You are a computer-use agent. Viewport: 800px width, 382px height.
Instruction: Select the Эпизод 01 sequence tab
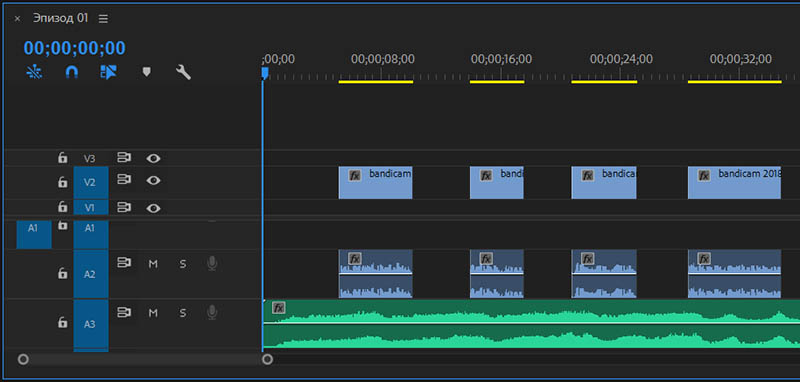61,18
